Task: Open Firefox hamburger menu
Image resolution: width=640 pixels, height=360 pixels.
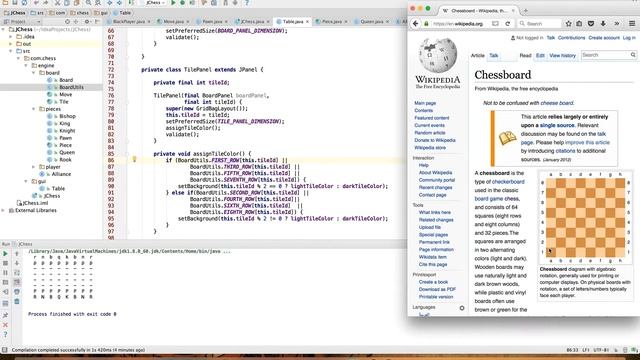Action: tap(632, 24)
